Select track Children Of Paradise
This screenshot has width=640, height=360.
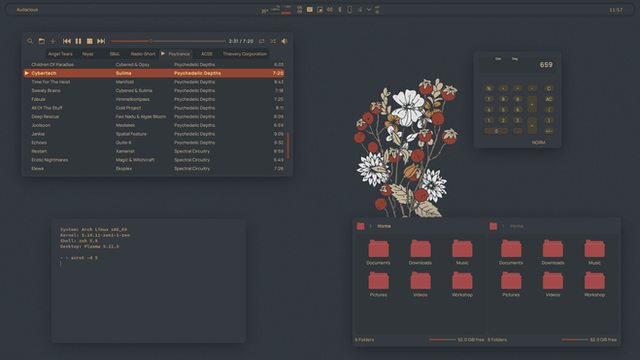coord(154,64)
